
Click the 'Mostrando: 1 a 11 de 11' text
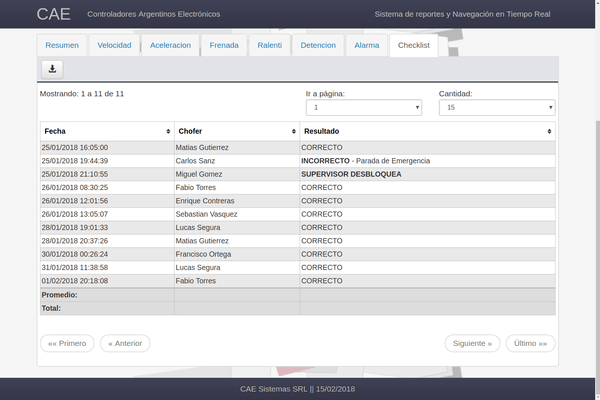click(82, 94)
